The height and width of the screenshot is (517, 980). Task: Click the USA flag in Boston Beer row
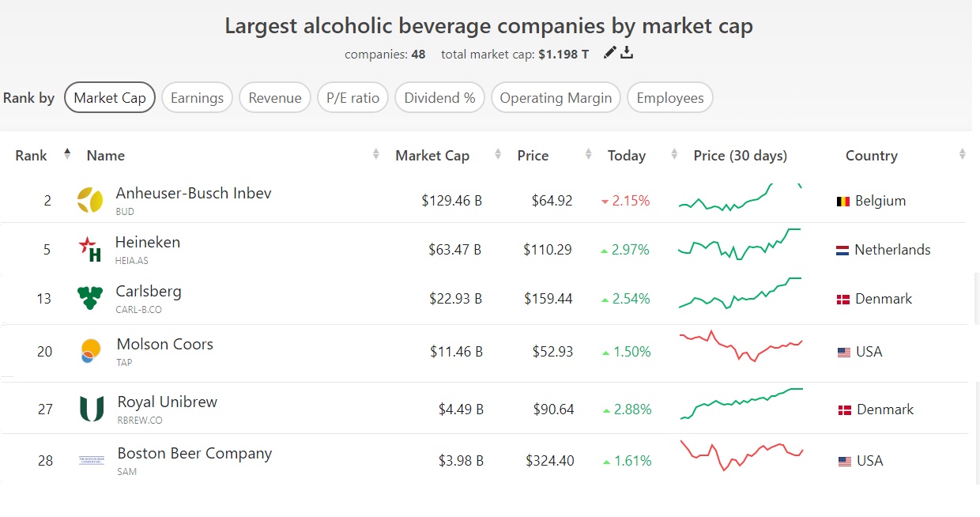[844, 462]
